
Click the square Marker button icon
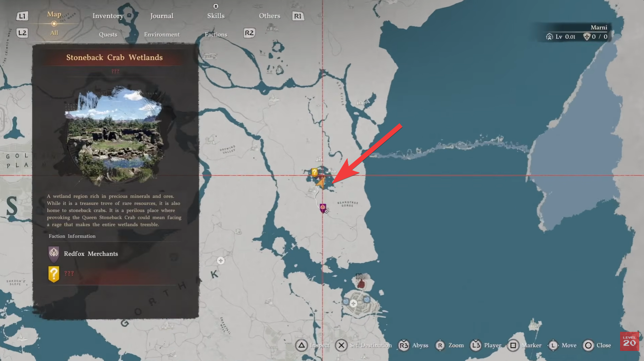513,345
